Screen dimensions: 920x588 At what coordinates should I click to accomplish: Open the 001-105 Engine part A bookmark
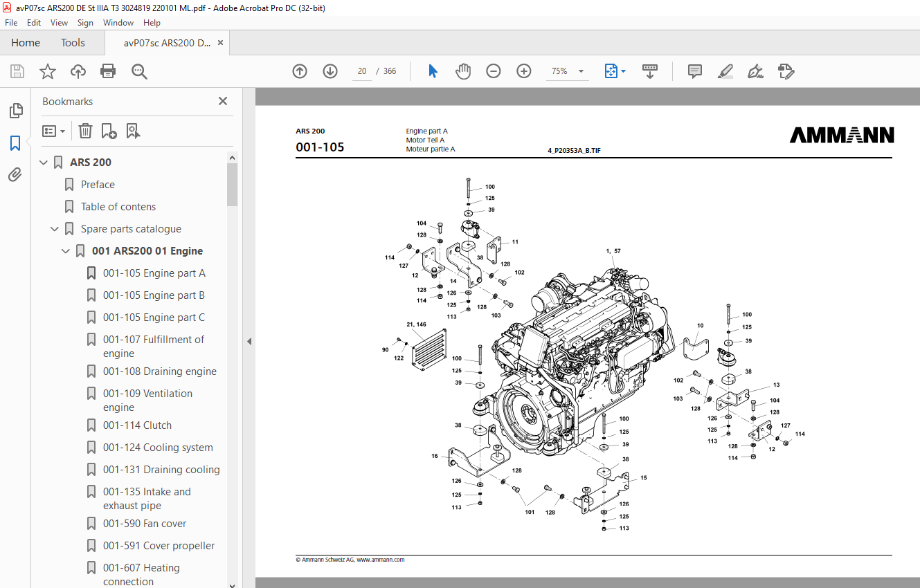tap(154, 273)
